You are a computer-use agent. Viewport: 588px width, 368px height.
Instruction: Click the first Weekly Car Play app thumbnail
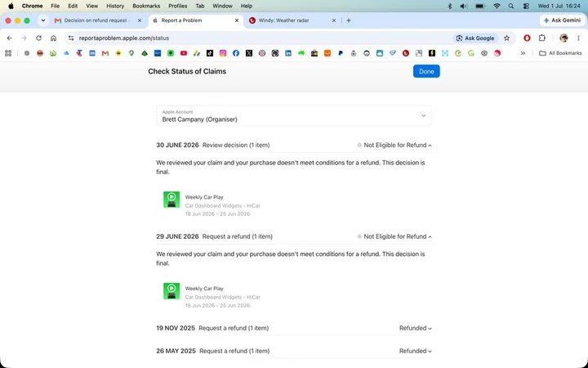171,200
